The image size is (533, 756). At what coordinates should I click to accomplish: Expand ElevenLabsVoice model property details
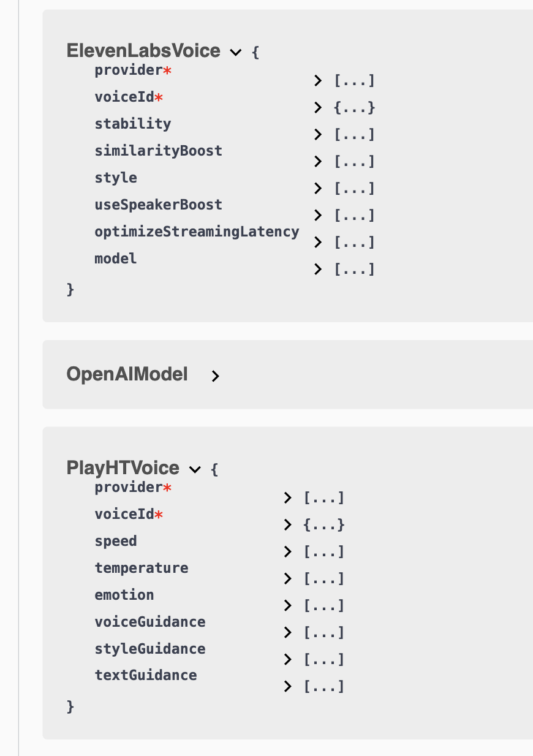pos(318,269)
